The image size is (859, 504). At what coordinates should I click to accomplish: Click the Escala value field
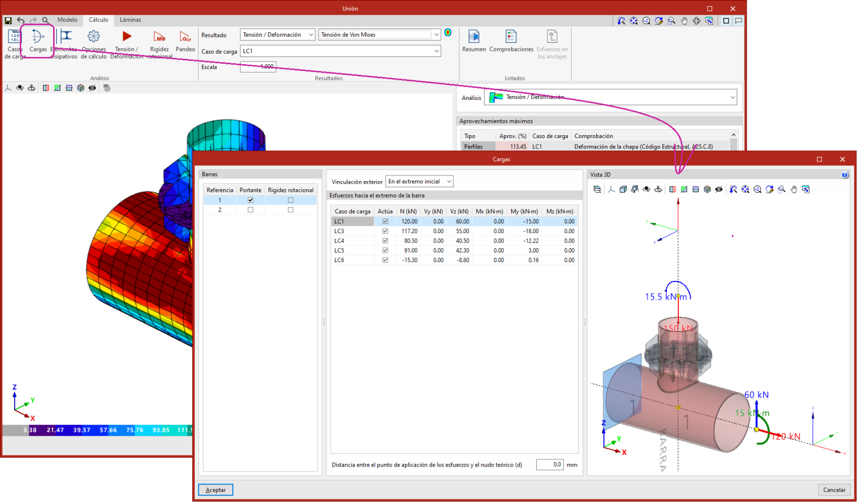(258, 66)
